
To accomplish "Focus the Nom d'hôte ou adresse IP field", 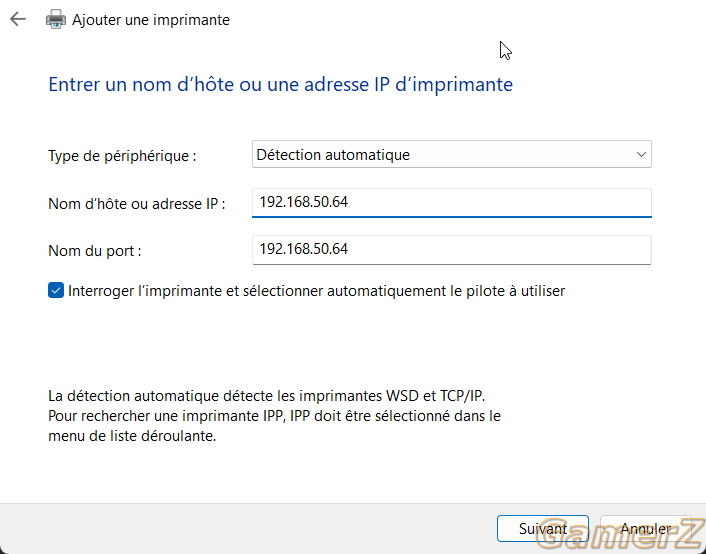I will (452, 202).
